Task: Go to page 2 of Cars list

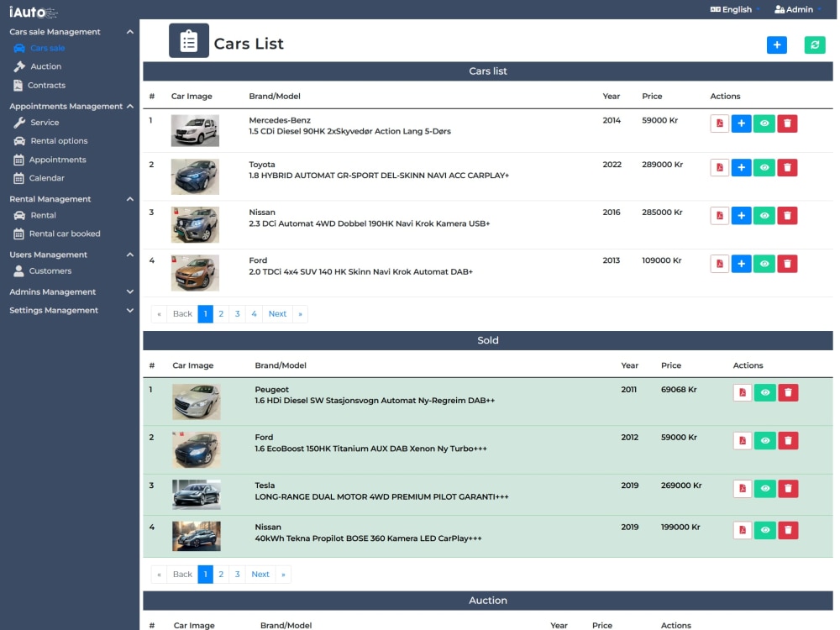Action: 221,314
